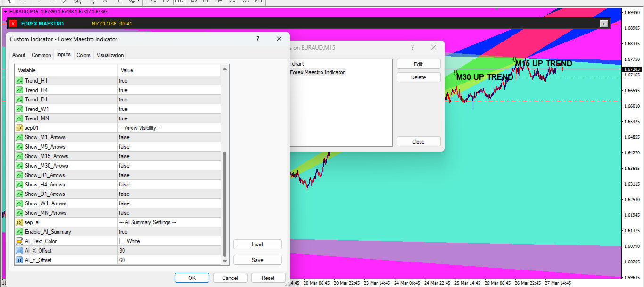Click the color-type icon beside AI_Text_Color
Viewport: 644px width, 287px height.
point(19,241)
